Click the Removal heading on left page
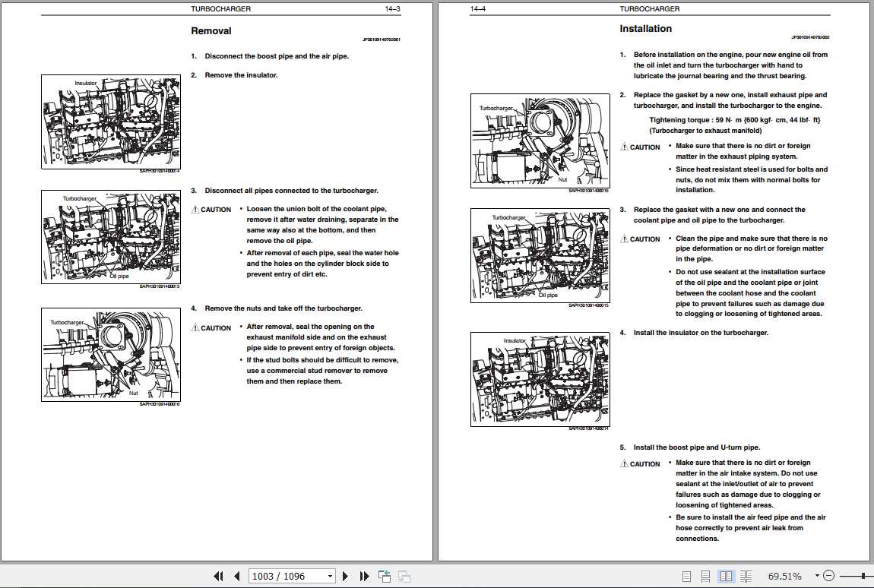Viewport: 874px width, 588px height. 211,31
